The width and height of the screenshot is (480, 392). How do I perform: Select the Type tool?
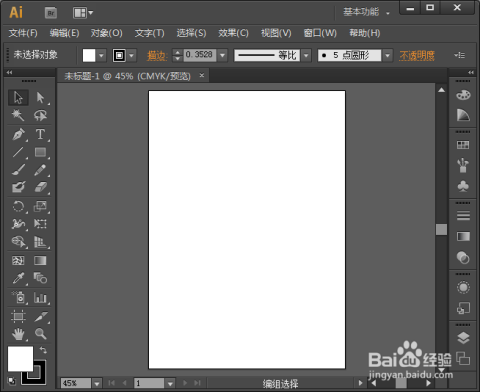(40, 134)
